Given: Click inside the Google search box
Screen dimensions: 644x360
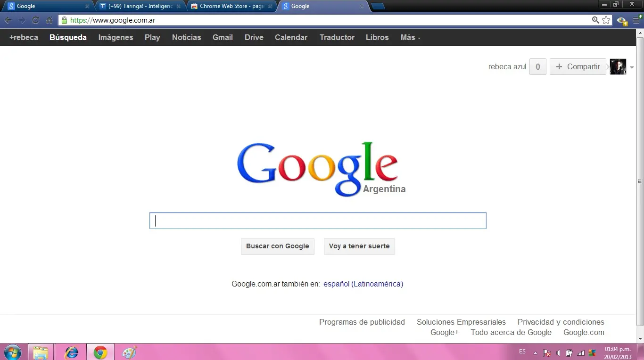Looking at the screenshot, I should click(x=317, y=220).
